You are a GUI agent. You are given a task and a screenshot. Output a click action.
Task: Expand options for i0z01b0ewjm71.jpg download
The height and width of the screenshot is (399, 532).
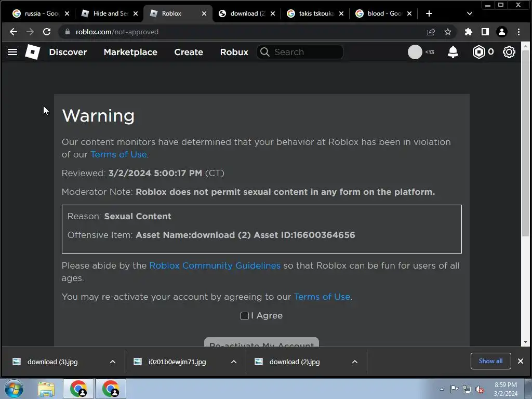(234, 362)
